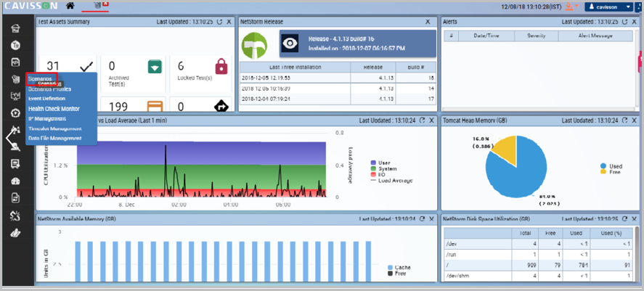
Task: Click the Alert Message column header
Action: click(x=595, y=36)
